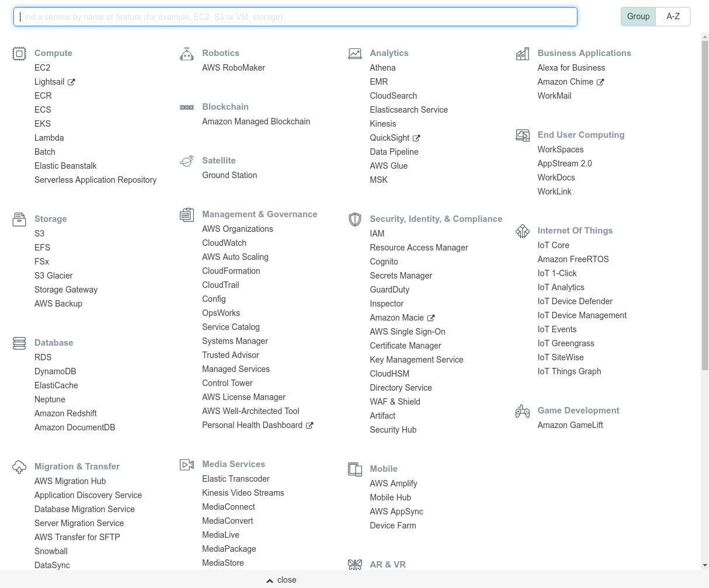Screen dimensions: 710x588
Task: Open Elastic Transcoder
Action: 236,479
